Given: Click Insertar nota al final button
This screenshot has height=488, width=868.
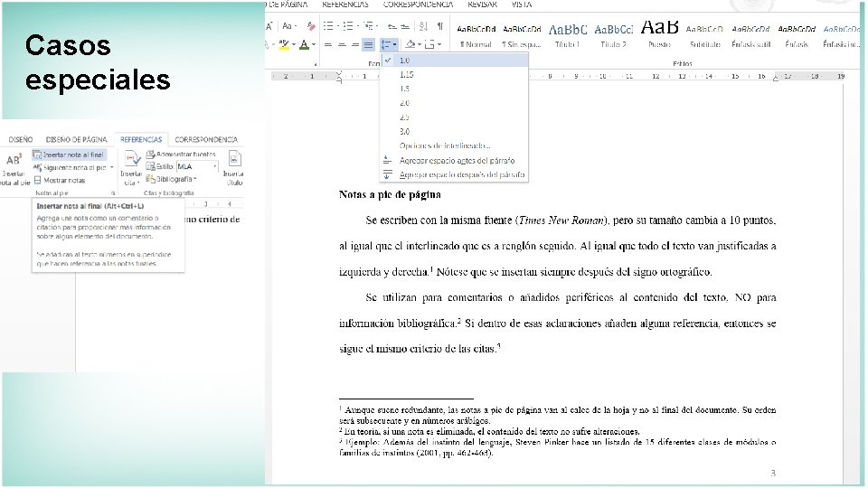Looking at the screenshot, I should [x=69, y=155].
